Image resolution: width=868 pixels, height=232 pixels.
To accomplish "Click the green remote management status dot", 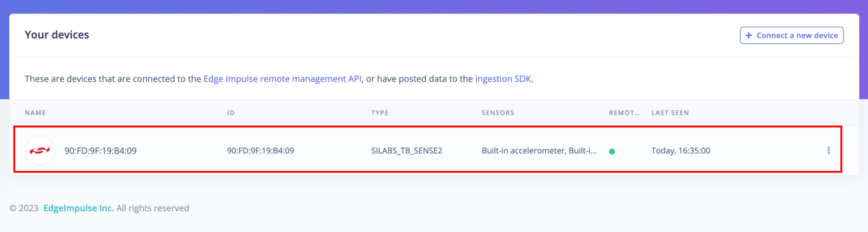I will 612,151.
